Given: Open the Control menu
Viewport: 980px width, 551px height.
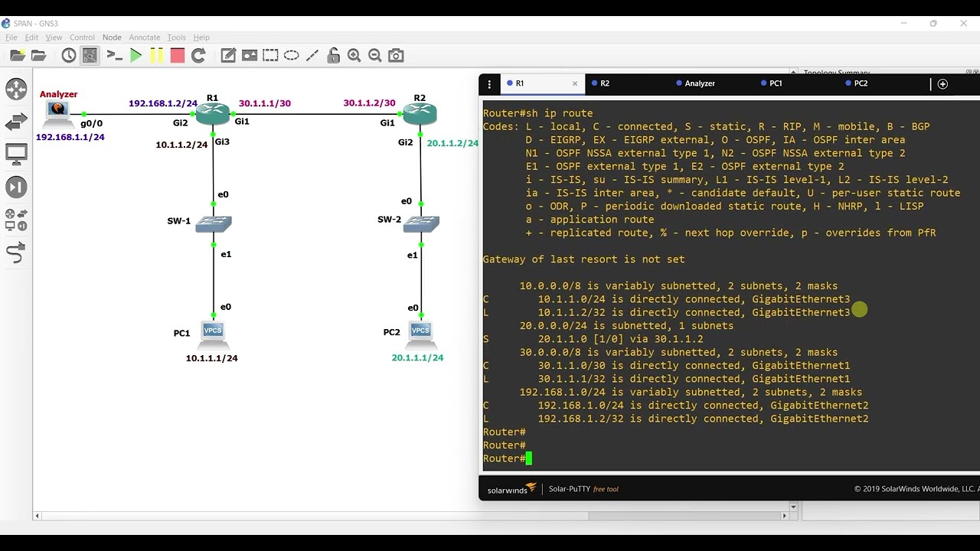Looking at the screenshot, I should pyautogui.click(x=82, y=37).
